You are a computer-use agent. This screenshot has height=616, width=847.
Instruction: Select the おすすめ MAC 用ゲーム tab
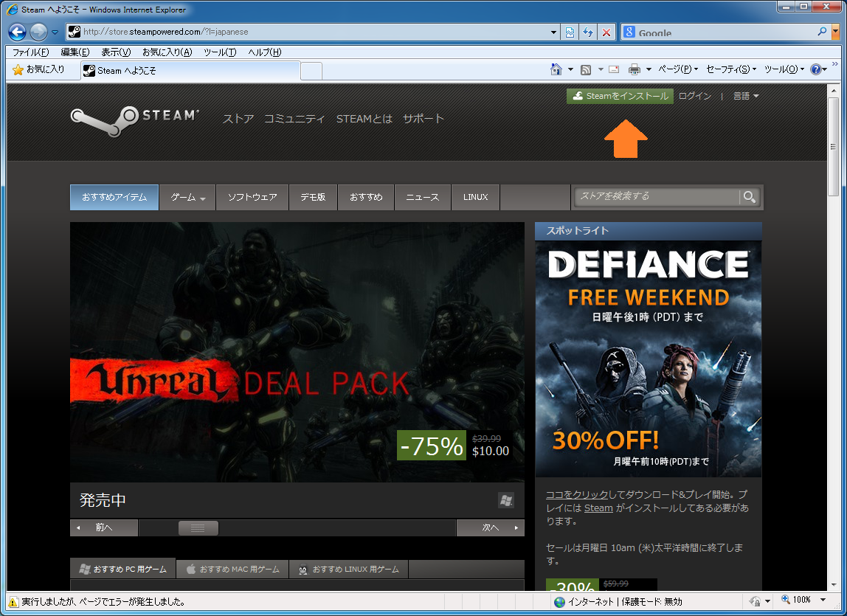tap(233, 569)
